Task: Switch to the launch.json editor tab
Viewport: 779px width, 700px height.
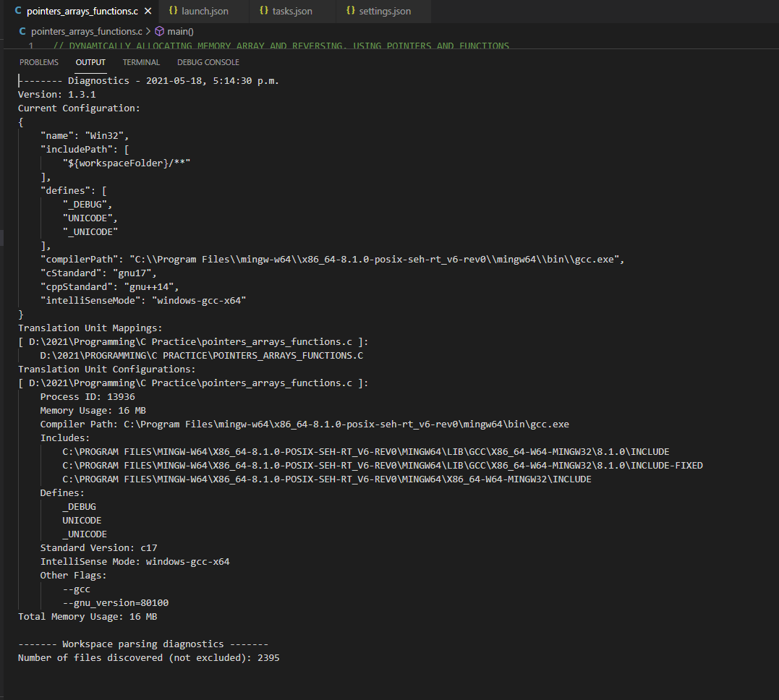Action: click(203, 11)
